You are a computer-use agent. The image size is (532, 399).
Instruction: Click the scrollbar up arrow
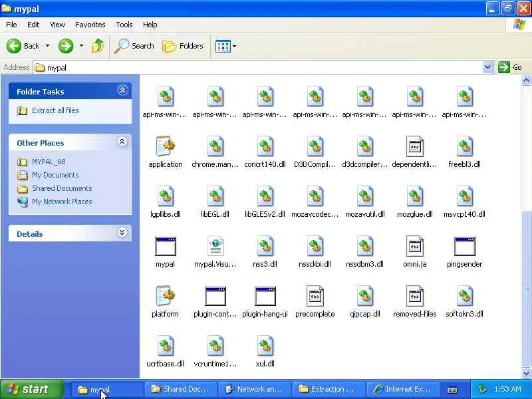click(526, 80)
